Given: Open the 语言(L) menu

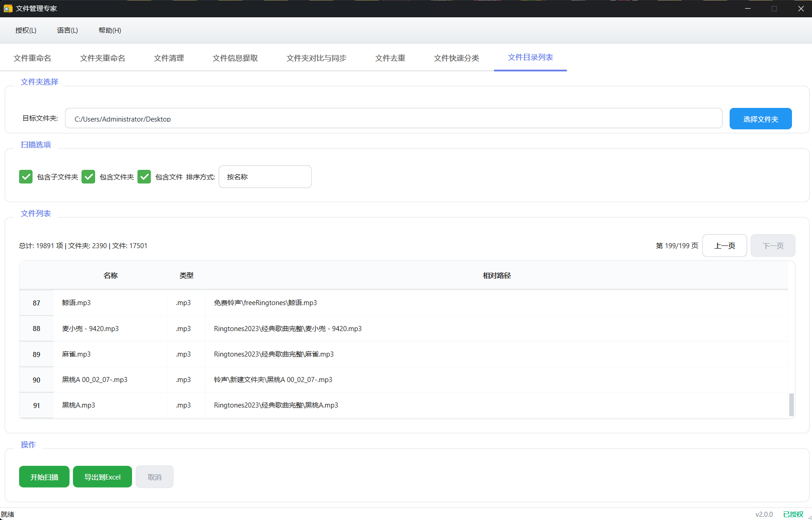Looking at the screenshot, I should pos(67,31).
